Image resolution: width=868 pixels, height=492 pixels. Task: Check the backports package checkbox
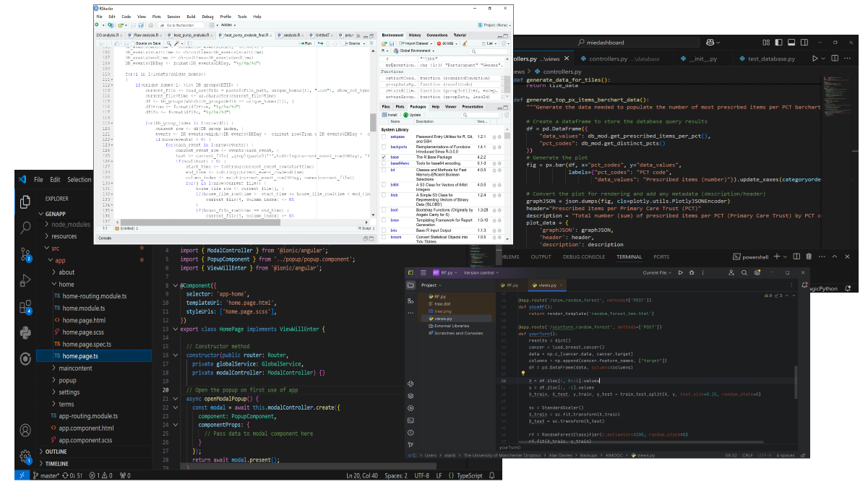click(x=384, y=147)
